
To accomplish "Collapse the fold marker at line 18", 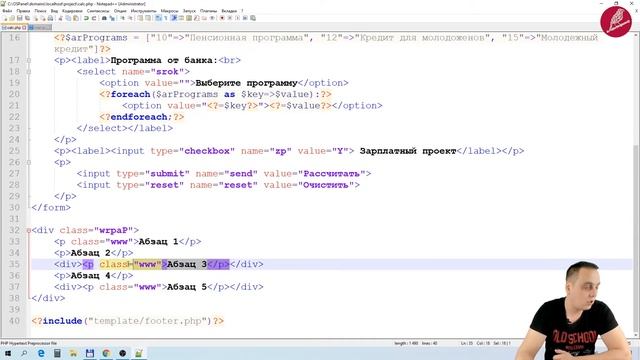I will click(x=29, y=72).
